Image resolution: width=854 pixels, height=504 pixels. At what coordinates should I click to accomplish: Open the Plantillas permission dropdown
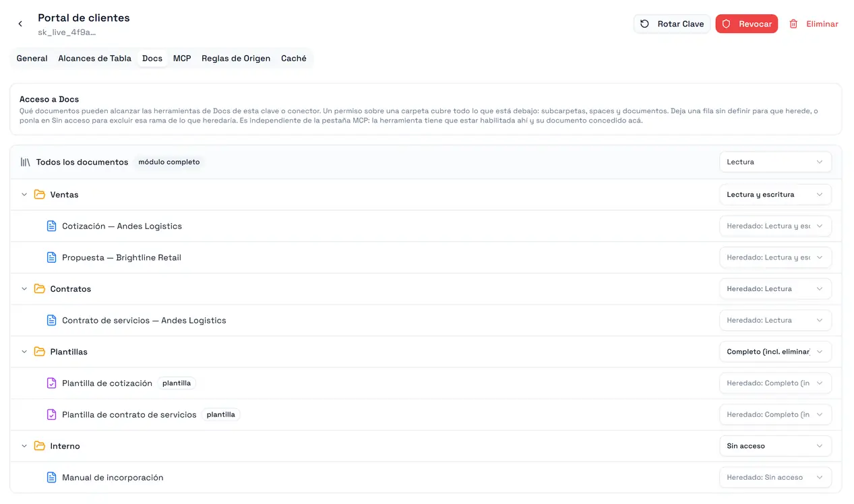pos(775,352)
